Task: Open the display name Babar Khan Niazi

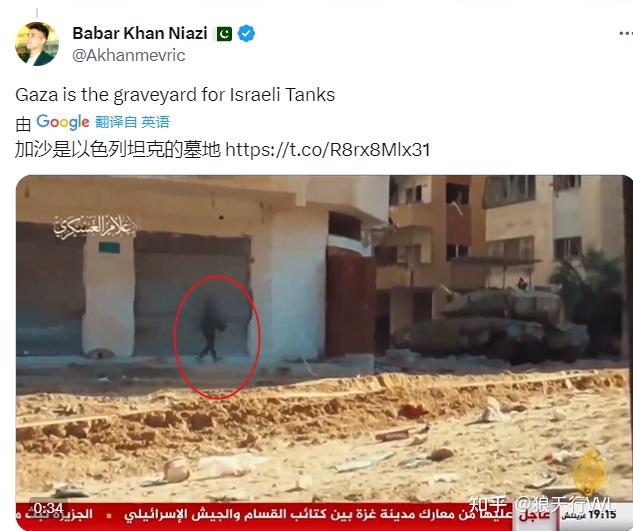Action: tap(140, 34)
